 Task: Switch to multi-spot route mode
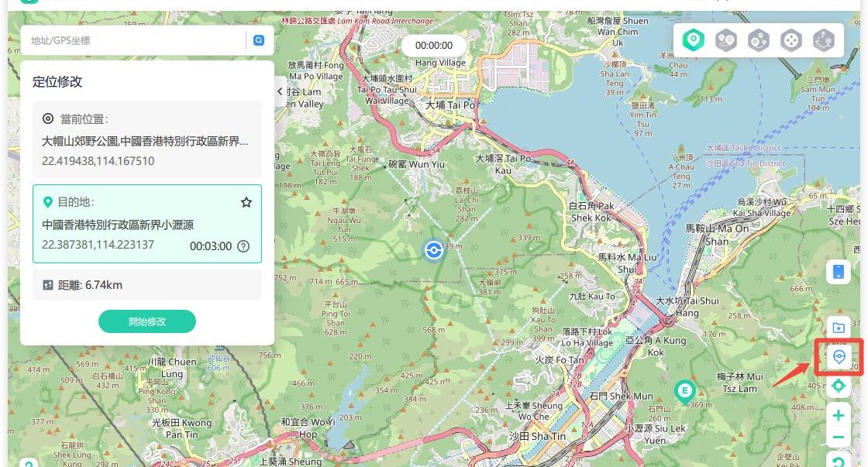tap(758, 40)
